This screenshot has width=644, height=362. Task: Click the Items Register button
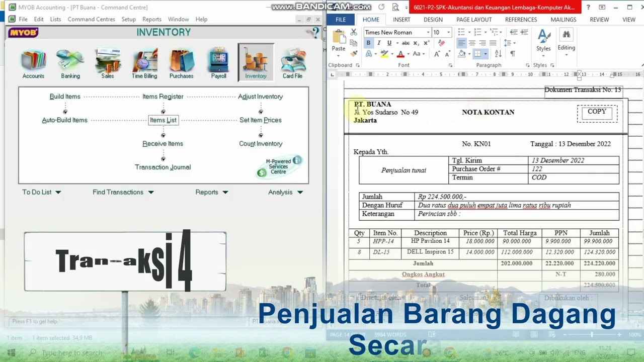163,97
